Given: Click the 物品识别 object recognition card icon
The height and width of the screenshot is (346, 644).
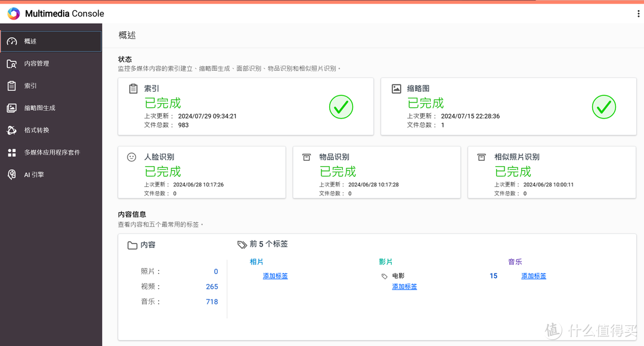Looking at the screenshot, I should [306, 157].
